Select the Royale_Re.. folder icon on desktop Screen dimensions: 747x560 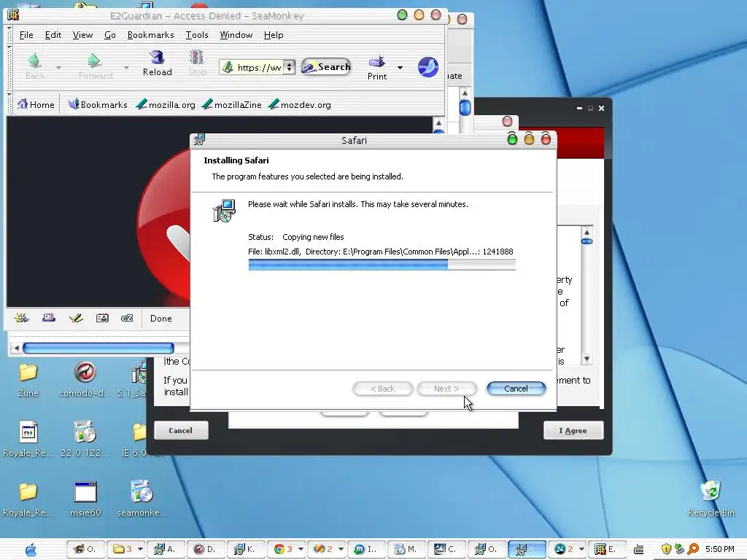28,499
